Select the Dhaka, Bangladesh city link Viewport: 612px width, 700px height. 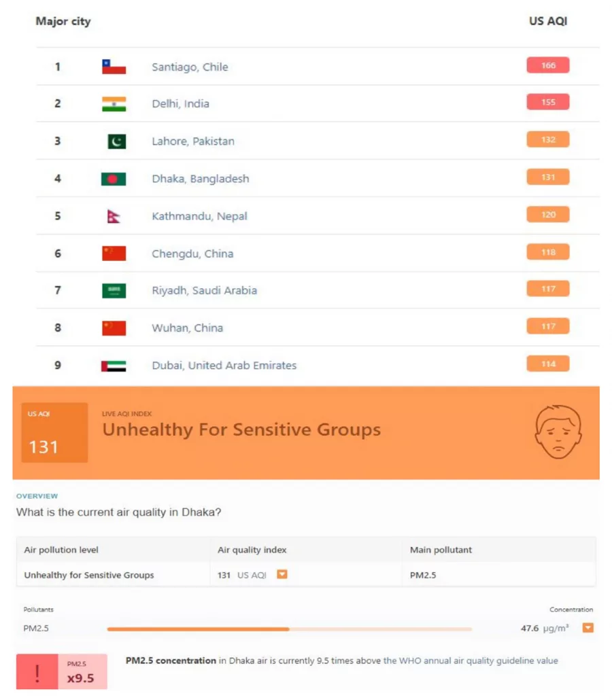pyautogui.click(x=200, y=178)
